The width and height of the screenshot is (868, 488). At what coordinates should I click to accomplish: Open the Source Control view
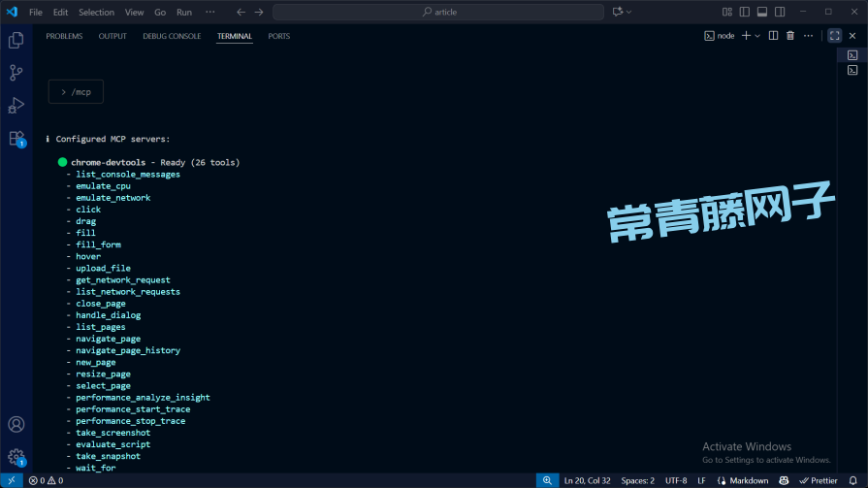(16, 73)
